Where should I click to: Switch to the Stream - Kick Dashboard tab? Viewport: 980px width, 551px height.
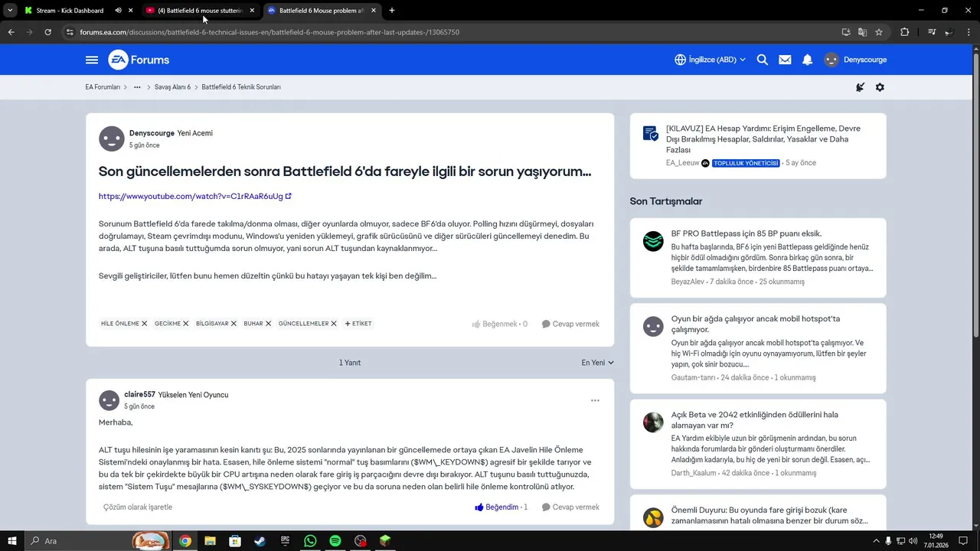pos(69,11)
